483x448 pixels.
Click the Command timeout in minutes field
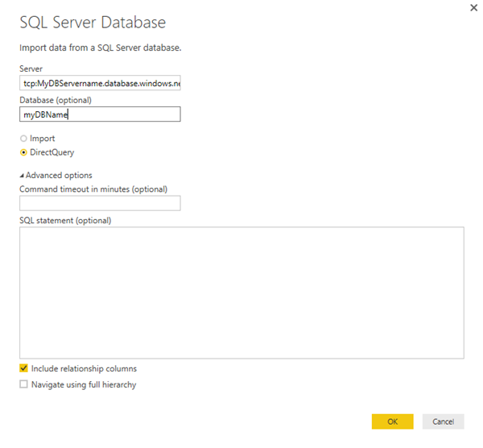coord(100,203)
